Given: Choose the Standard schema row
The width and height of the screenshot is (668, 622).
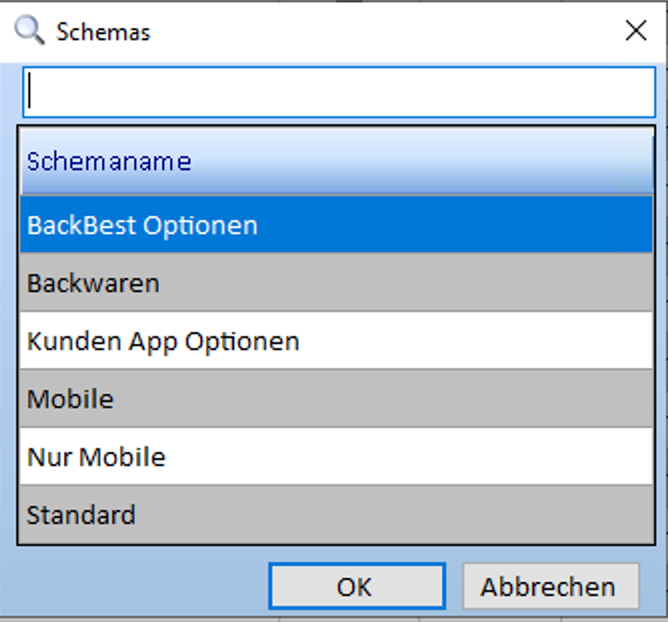Looking at the screenshot, I should pos(337,515).
